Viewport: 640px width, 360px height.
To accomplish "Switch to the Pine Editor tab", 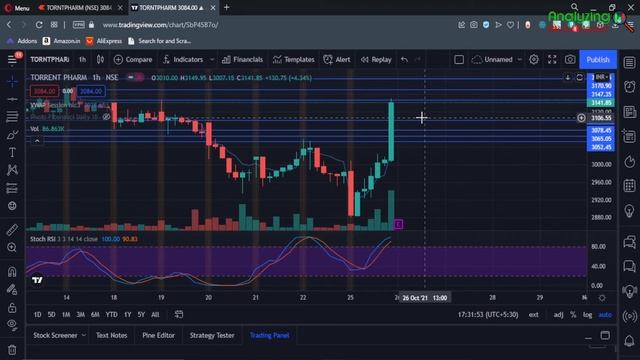I will tap(158, 335).
